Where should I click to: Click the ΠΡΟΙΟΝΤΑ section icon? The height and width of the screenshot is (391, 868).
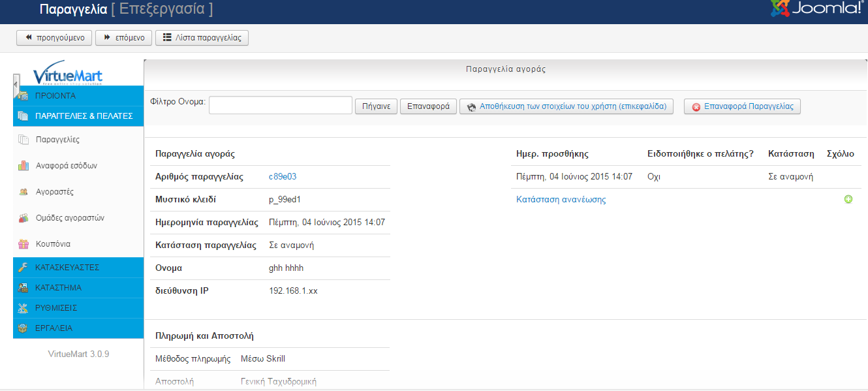tap(23, 96)
